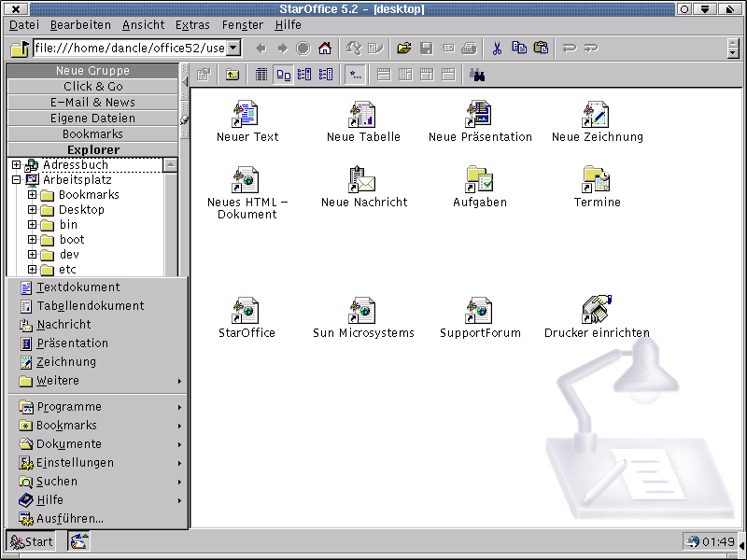Open the E-Mail & News group

(x=92, y=102)
